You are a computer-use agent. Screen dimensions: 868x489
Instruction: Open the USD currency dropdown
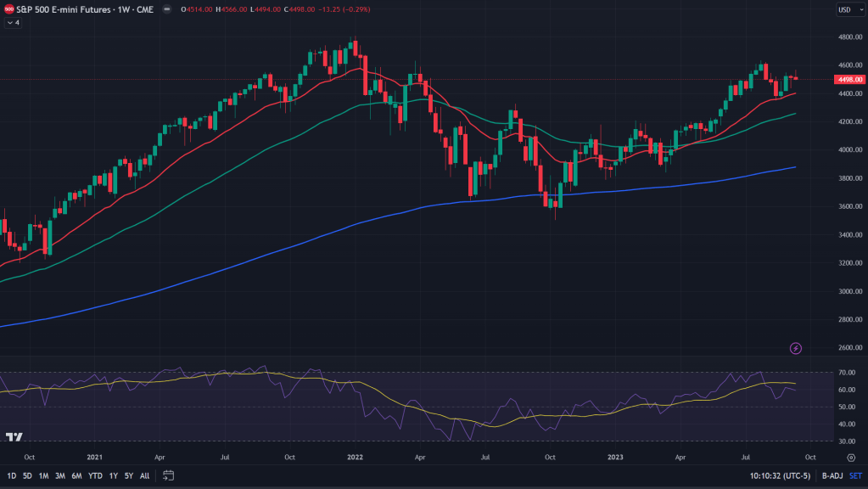(x=848, y=9)
